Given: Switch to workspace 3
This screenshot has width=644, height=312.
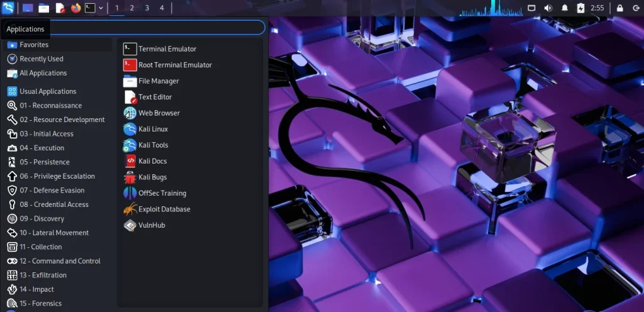Looking at the screenshot, I should 147,8.
